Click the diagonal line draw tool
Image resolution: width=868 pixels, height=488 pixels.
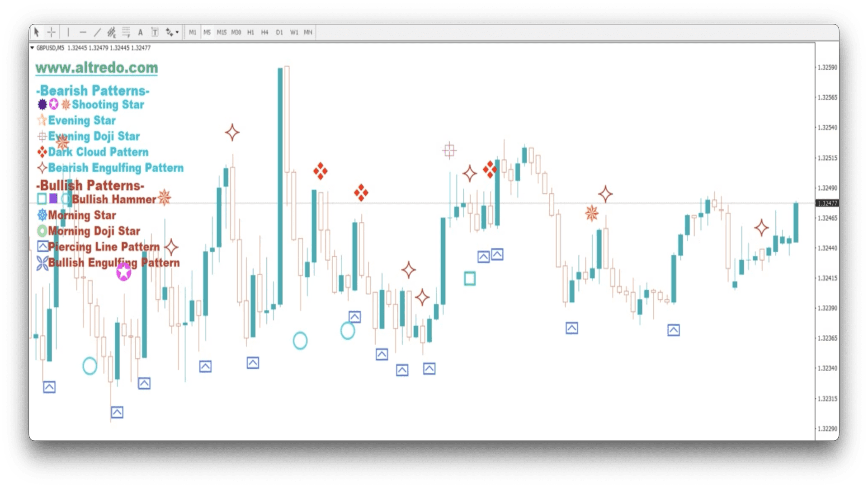pos(97,32)
